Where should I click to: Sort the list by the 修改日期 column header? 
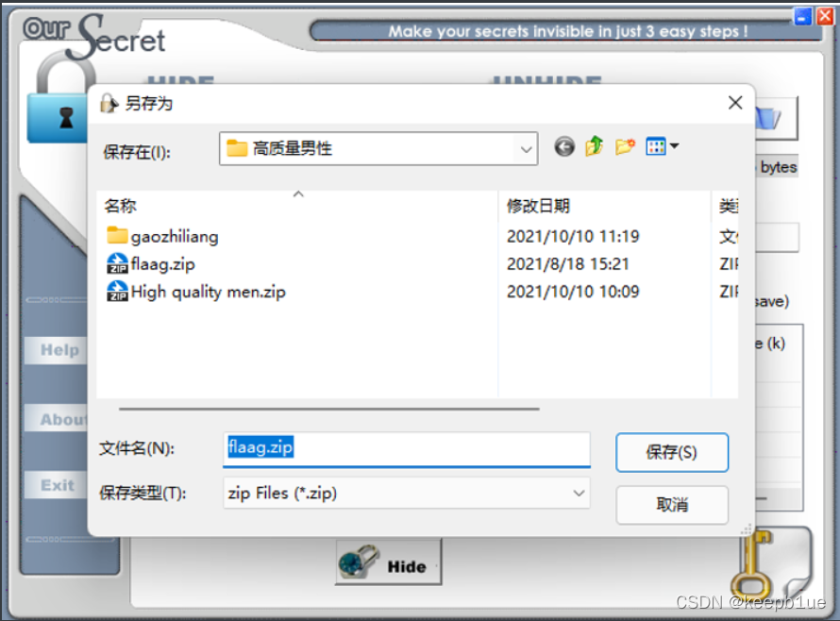click(538, 206)
